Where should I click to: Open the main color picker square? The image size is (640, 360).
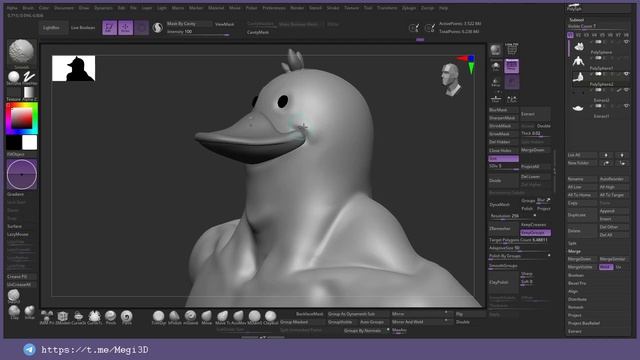point(22,118)
